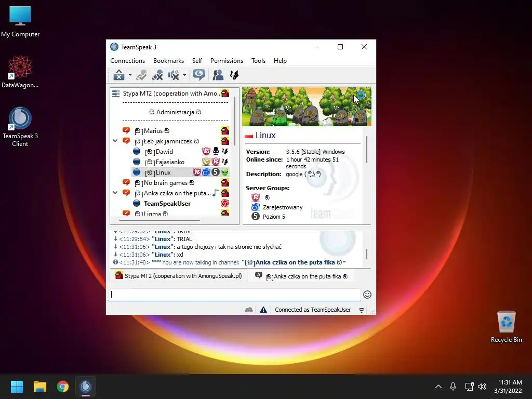Select the No brain games channel
This screenshot has width=532, height=399.
click(175, 183)
